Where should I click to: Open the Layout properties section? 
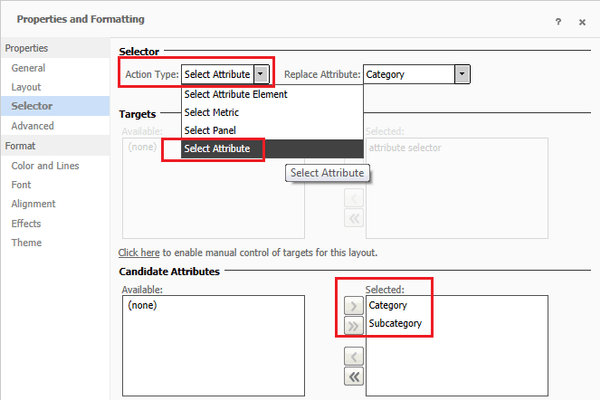point(26,87)
